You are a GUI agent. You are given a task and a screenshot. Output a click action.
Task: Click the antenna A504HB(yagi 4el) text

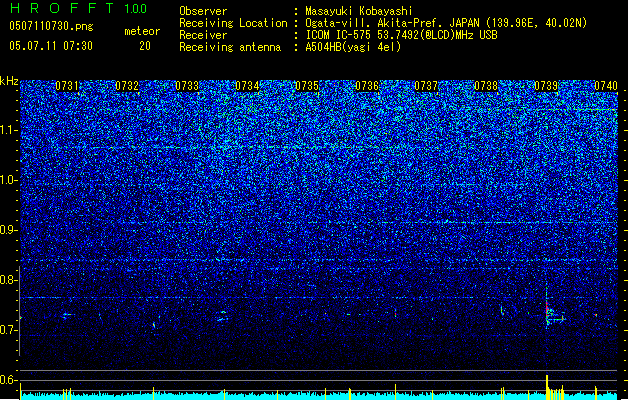(x=353, y=47)
